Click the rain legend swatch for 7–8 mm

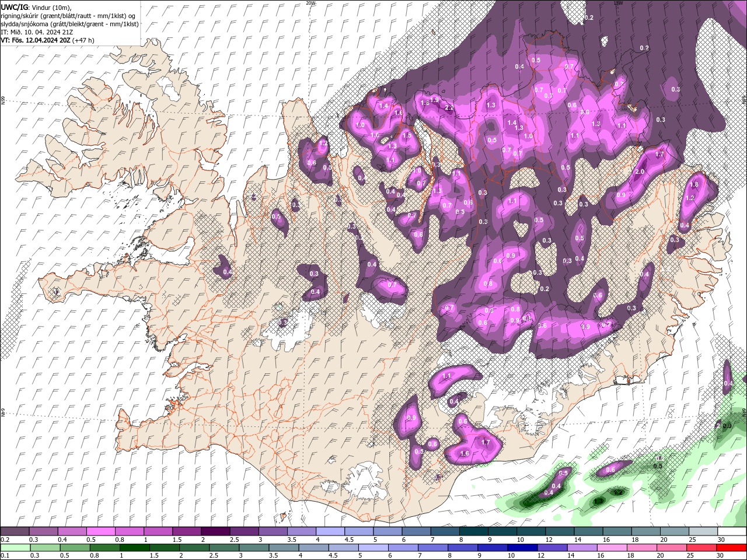click(434, 548)
